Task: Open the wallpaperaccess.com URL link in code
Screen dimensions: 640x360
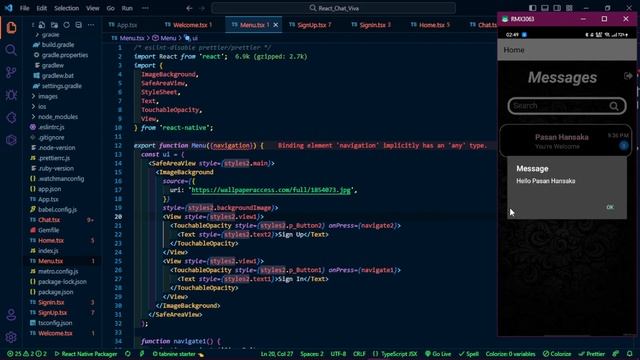Action: click(x=271, y=190)
